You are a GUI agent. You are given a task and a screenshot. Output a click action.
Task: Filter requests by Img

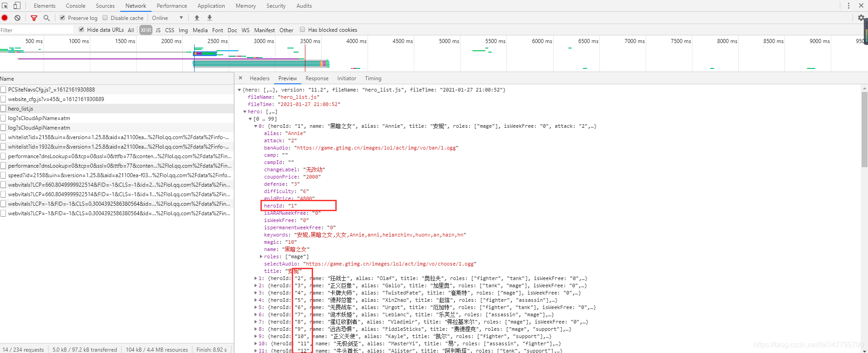pyautogui.click(x=183, y=30)
